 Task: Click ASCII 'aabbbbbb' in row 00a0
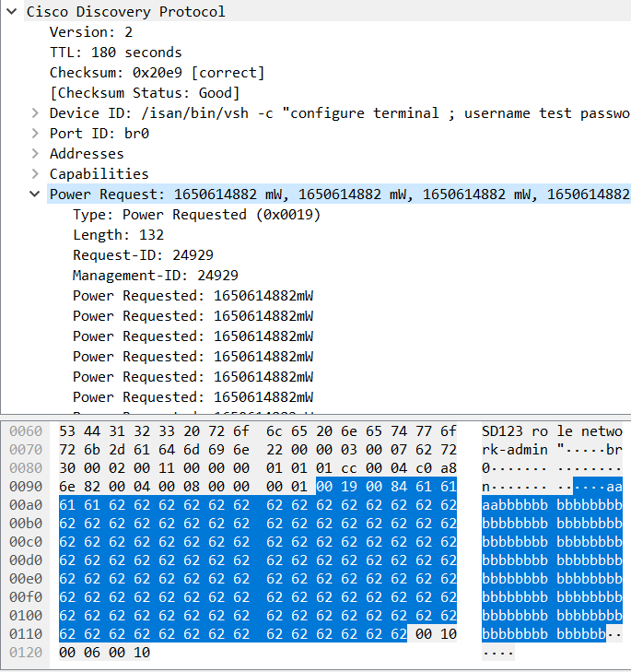coord(515,505)
